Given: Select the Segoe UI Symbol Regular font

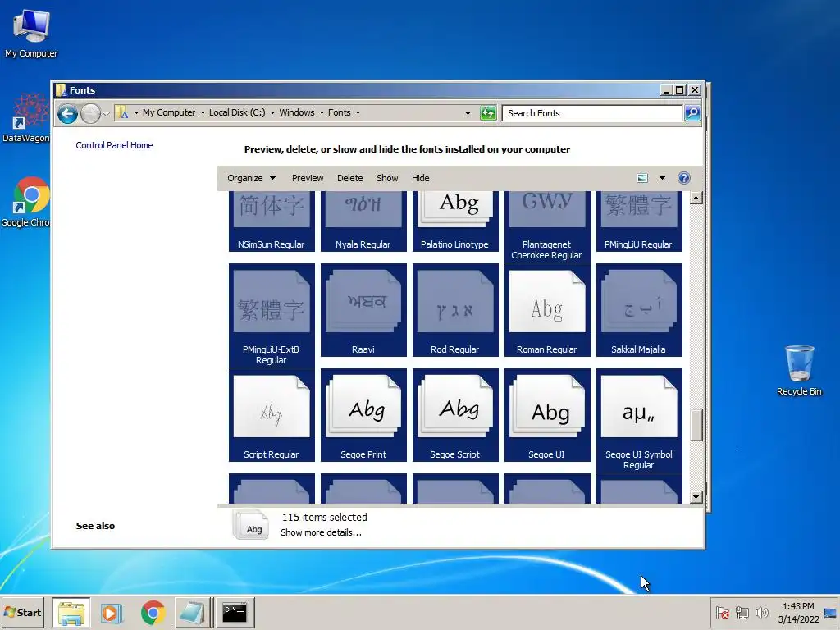Looking at the screenshot, I should pyautogui.click(x=638, y=420).
